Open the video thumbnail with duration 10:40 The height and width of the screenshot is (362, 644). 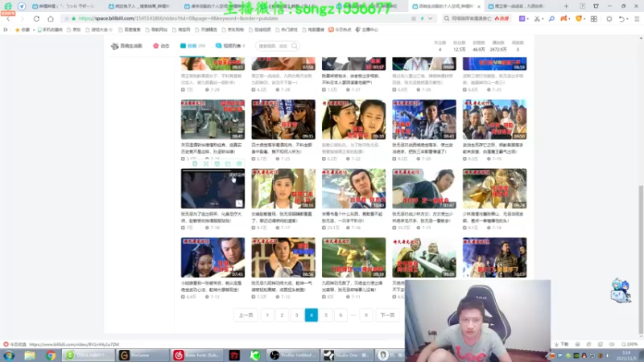click(353, 188)
